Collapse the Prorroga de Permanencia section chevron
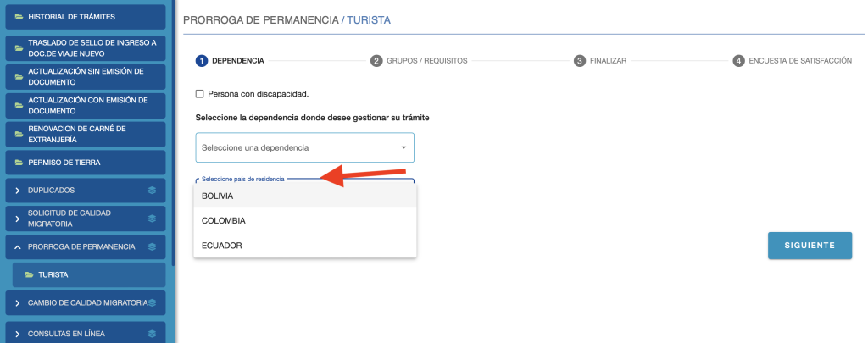The width and height of the screenshot is (868, 343). point(18,247)
